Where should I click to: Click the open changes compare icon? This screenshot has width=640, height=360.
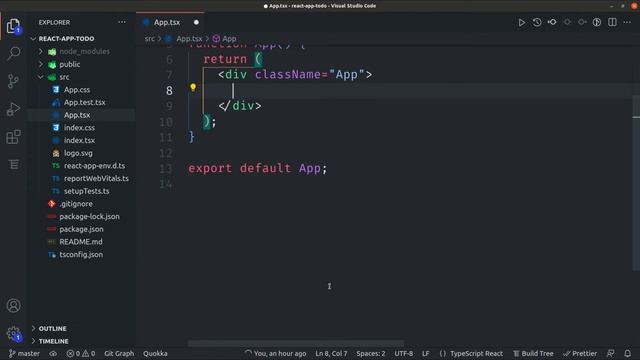click(x=552, y=22)
